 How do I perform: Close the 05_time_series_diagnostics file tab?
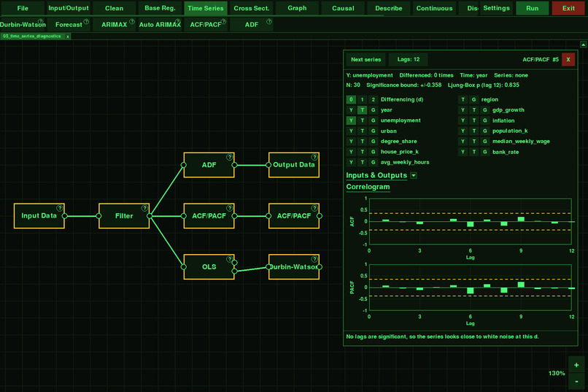point(68,36)
